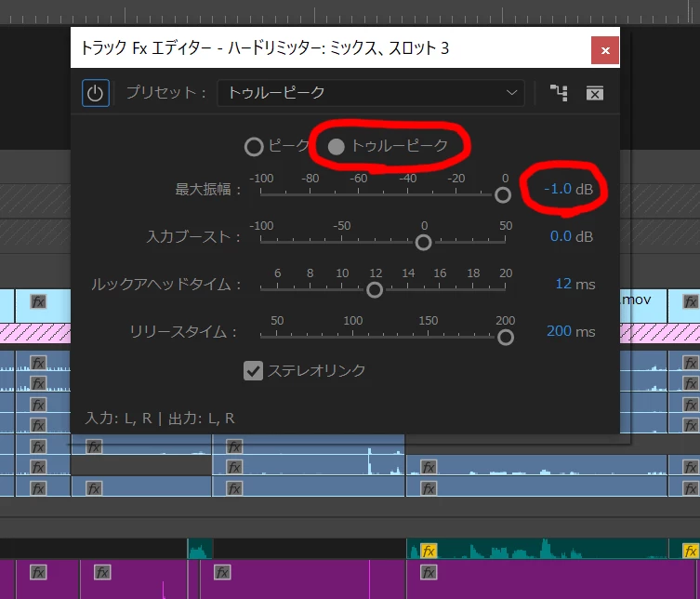Select the トゥルーピーク radio button
This screenshot has height=599, width=700.
click(337, 147)
